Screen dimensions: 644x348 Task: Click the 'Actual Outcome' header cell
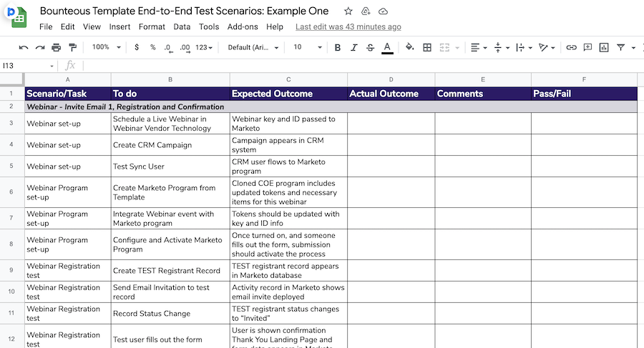(x=391, y=94)
